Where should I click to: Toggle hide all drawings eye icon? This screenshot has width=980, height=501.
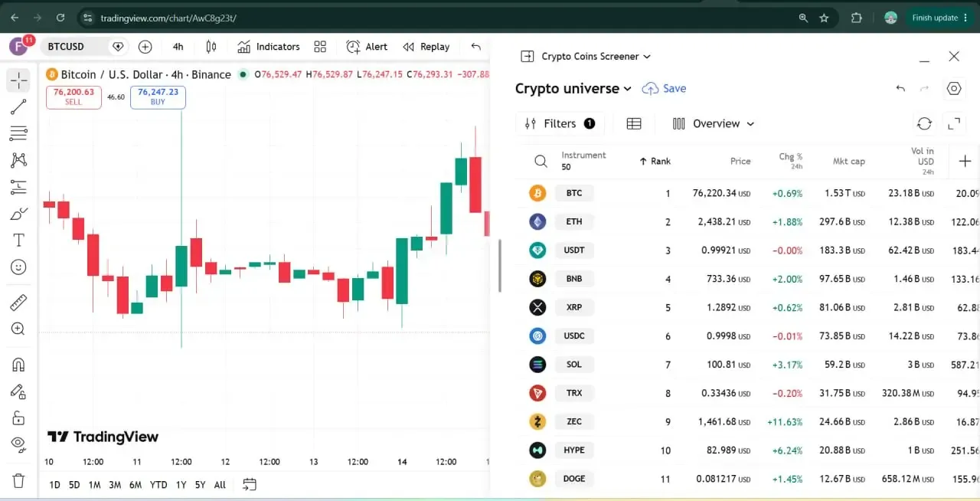click(x=18, y=444)
